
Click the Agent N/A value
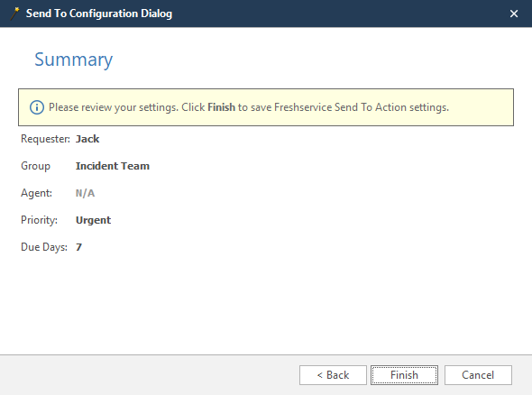(85, 193)
